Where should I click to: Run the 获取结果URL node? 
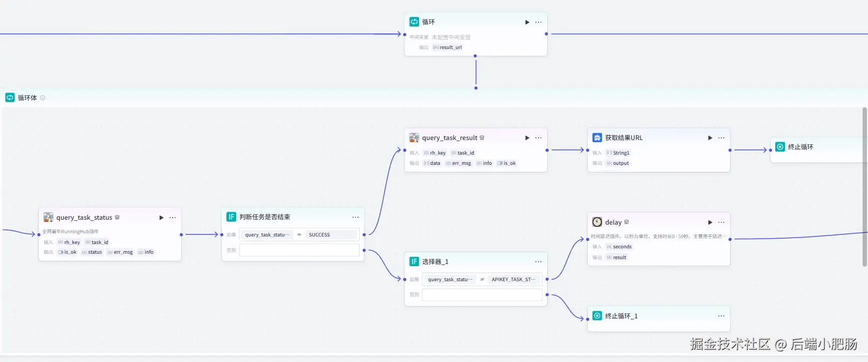pos(710,138)
